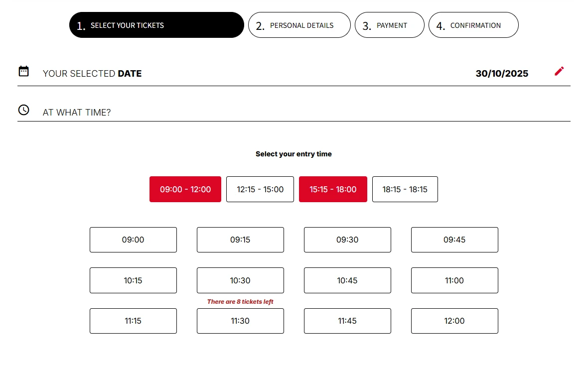Click the calendar icon beside selected date
588x368 pixels.
(23, 71)
